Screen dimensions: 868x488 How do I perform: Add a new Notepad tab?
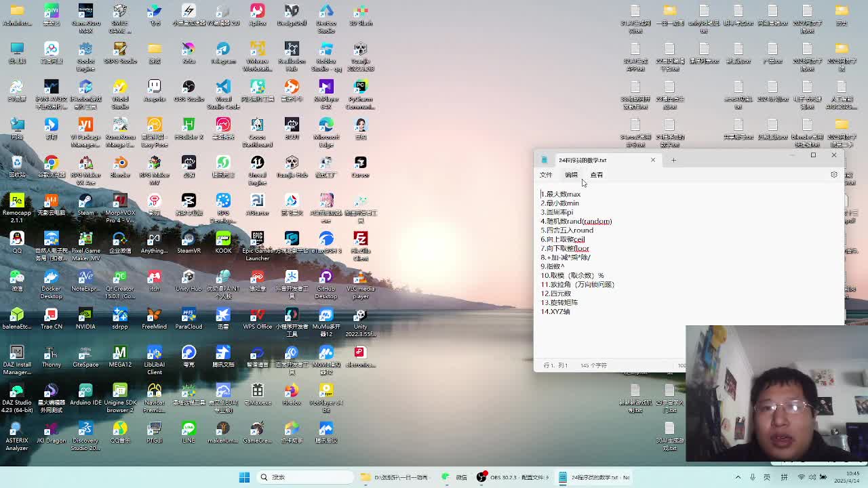673,161
